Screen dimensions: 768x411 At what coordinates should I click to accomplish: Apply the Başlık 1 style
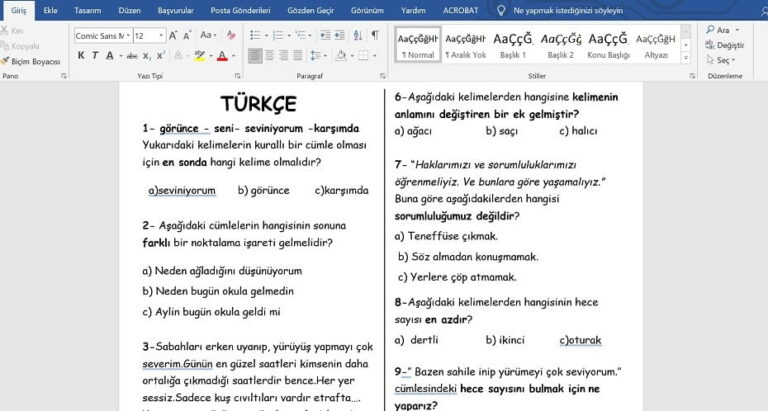[512, 45]
